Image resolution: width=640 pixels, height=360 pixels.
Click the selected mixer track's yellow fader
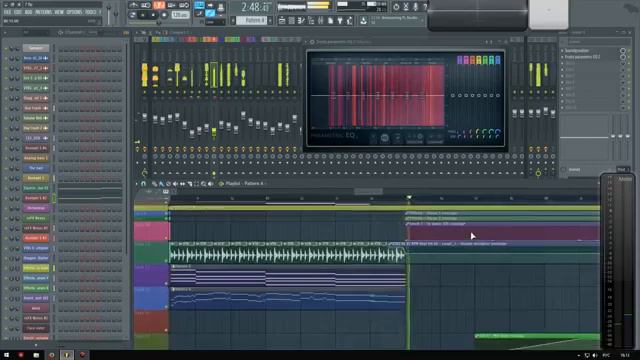[x=214, y=132]
